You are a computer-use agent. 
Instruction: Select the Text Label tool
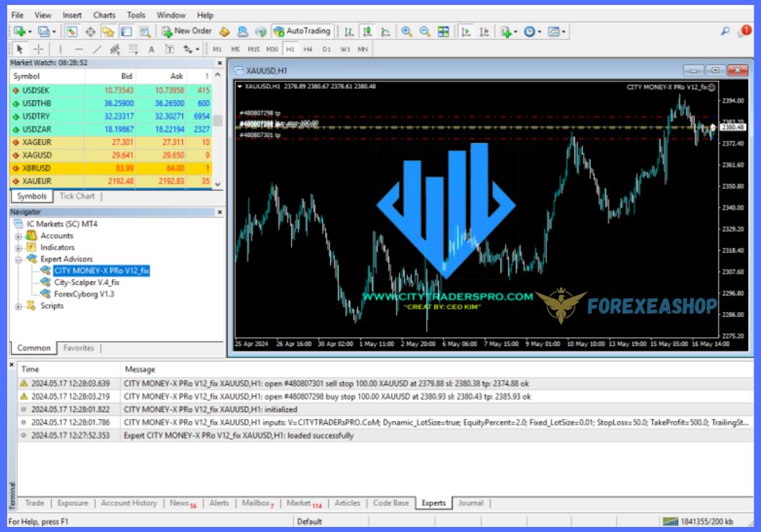pos(169,49)
